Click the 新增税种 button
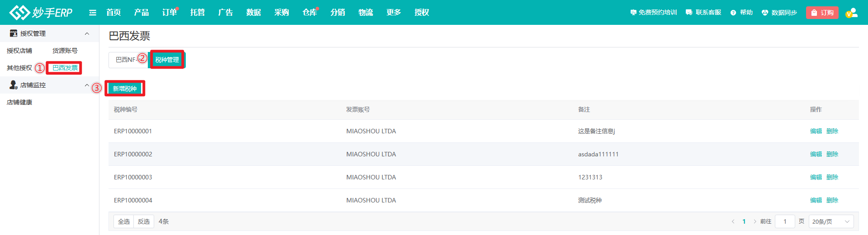This screenshot has width=868, height=235. (125, 89)
